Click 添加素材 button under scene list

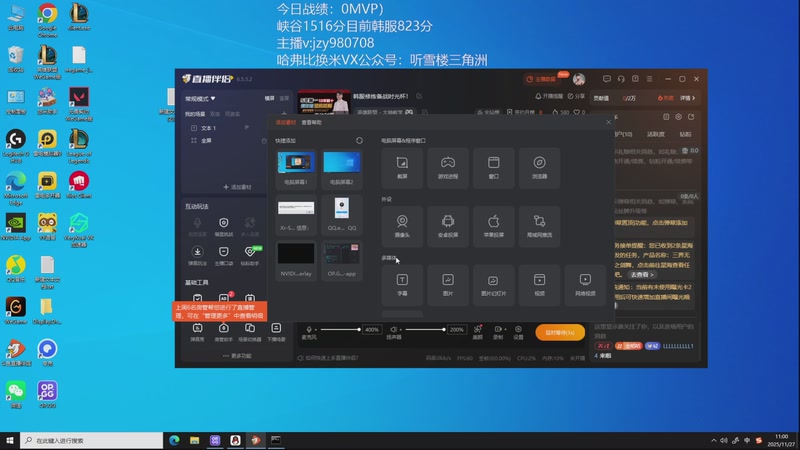[237, 187]
